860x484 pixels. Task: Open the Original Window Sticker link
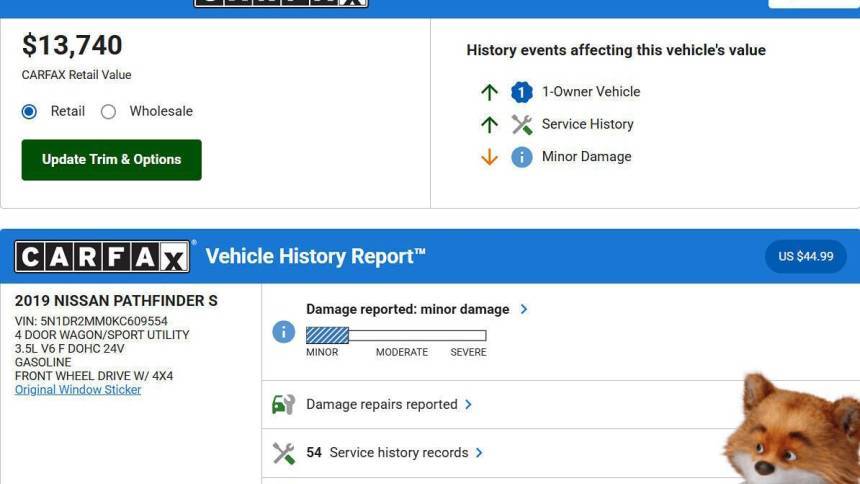point(78,390)
